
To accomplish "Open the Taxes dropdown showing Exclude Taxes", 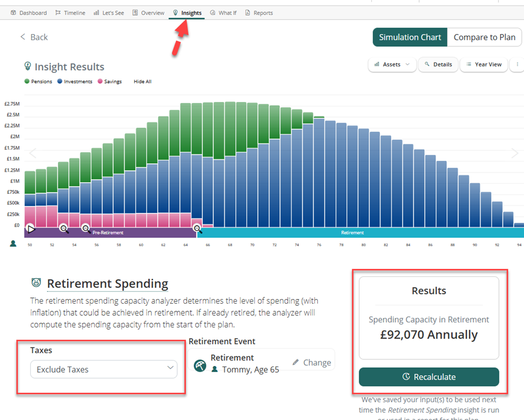I will (x=104, y=369).
